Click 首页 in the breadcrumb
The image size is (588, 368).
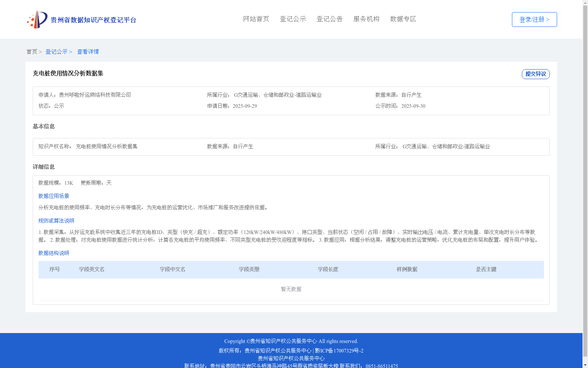pos(32,52)
